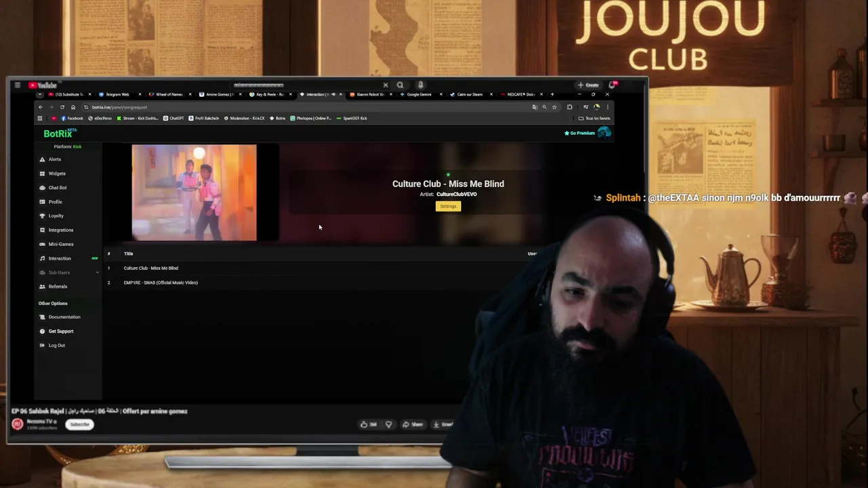The height and width of the screenshot is (488, 868).
Task: Click the browser home icon
Action: [x=73, y=107]
